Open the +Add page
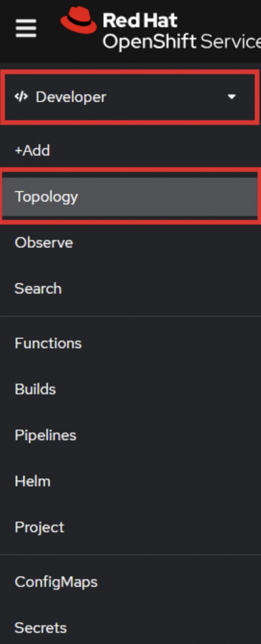Viewport: 261px width, 644px height. [33, 150]
